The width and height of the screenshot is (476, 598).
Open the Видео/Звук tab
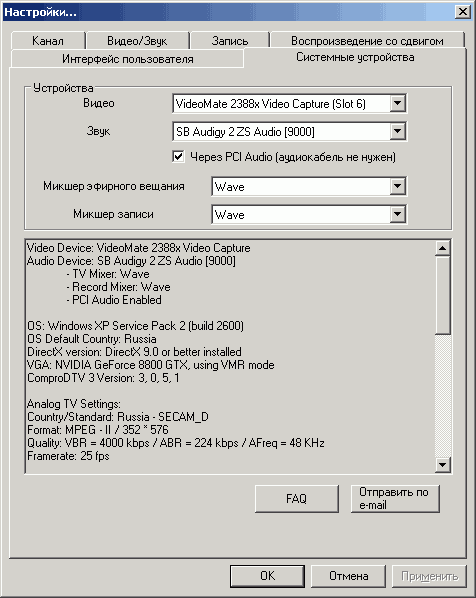[137, 40]
